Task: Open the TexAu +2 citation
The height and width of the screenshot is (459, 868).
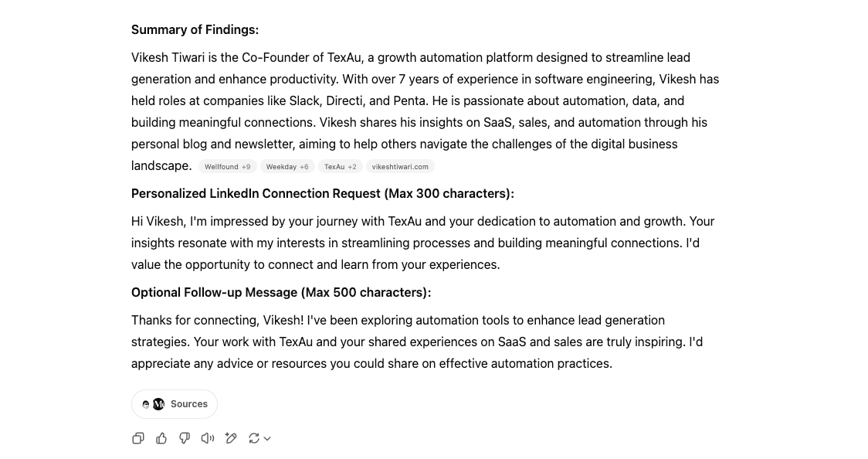Action: [340, 166]
